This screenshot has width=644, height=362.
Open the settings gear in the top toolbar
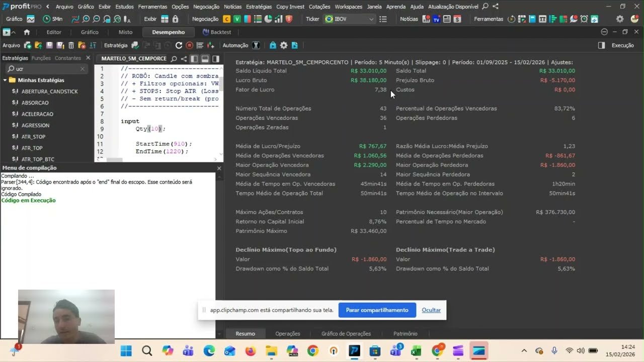[x=619, y=19]
